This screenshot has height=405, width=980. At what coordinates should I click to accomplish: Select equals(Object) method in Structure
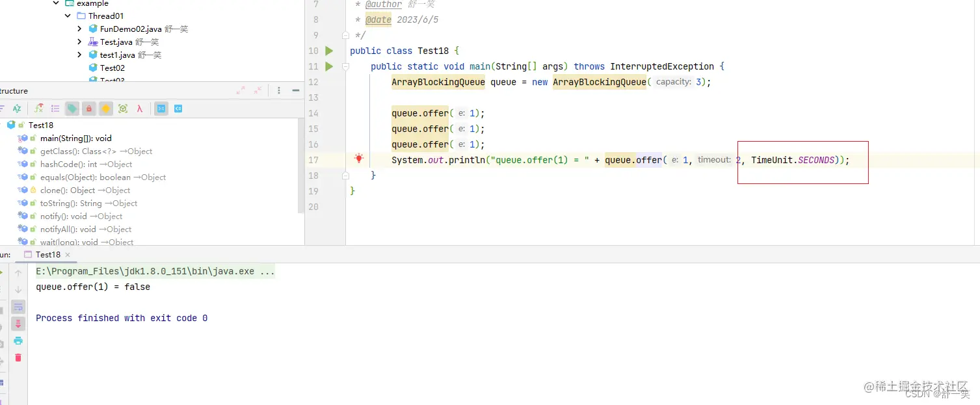click(103, 177)
